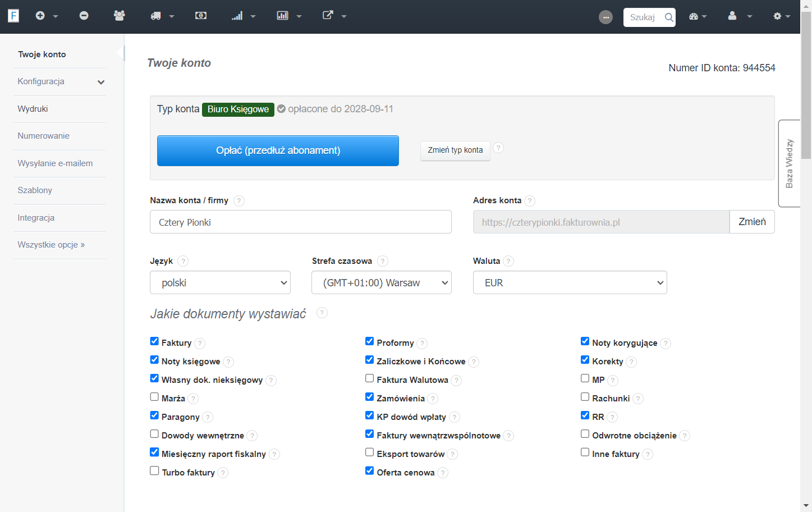Uncheck the Faktury checkbox
812x512 pixels.
pos(154,341)
